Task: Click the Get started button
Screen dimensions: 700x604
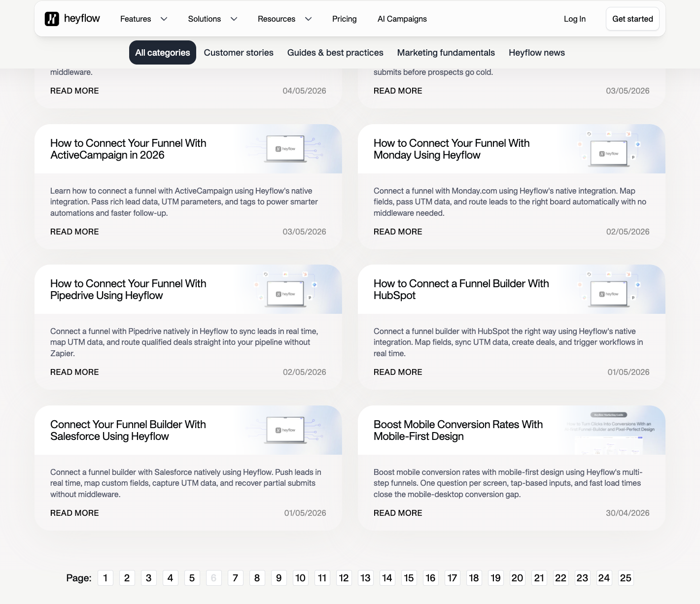Action: (632, 19)
